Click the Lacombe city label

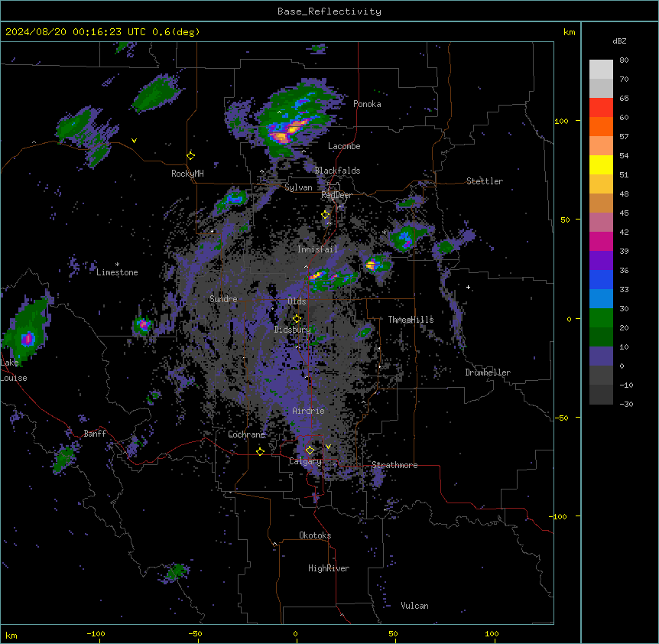[x=344, y=146]
